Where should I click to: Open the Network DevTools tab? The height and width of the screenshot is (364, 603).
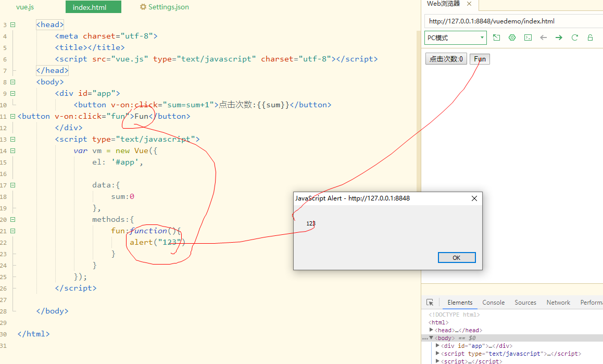[x=558, y=303]
